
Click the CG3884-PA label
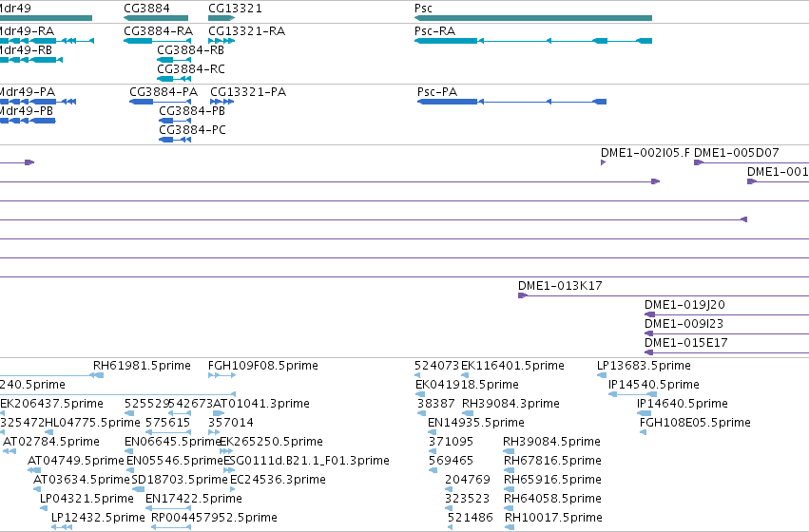click(x=164, y=92)
